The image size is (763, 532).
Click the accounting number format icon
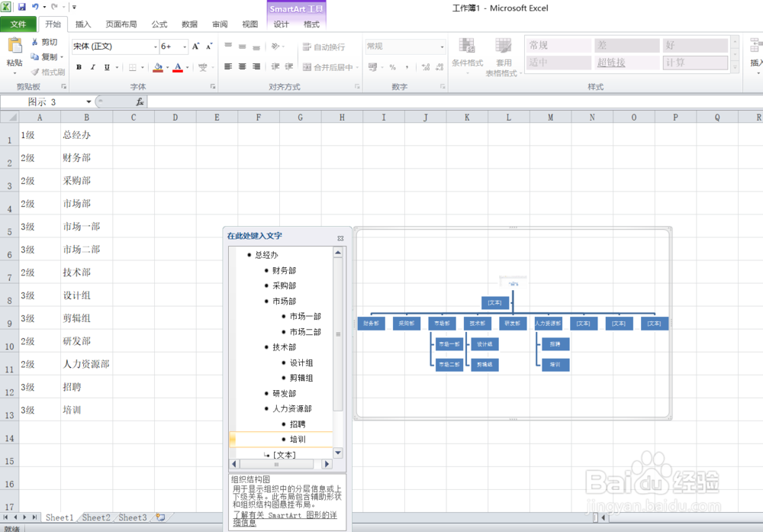[373, 67]
